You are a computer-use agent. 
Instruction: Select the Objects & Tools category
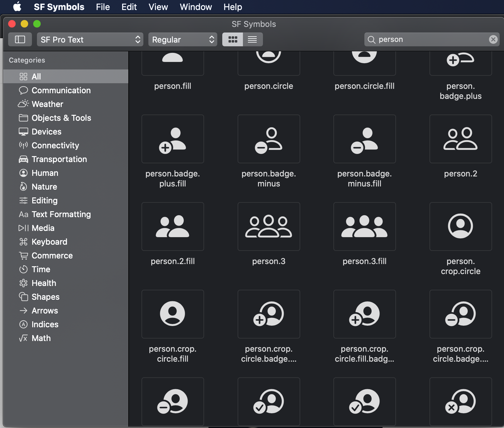[x=66, y=118]
